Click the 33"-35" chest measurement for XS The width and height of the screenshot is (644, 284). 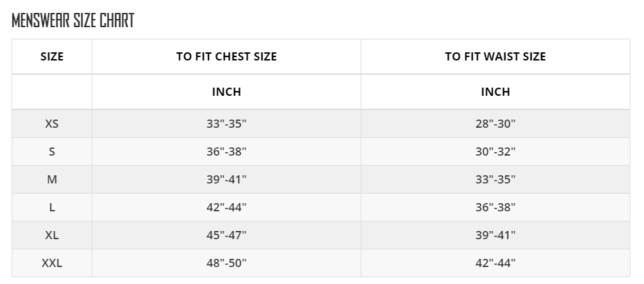pos(226,124)
